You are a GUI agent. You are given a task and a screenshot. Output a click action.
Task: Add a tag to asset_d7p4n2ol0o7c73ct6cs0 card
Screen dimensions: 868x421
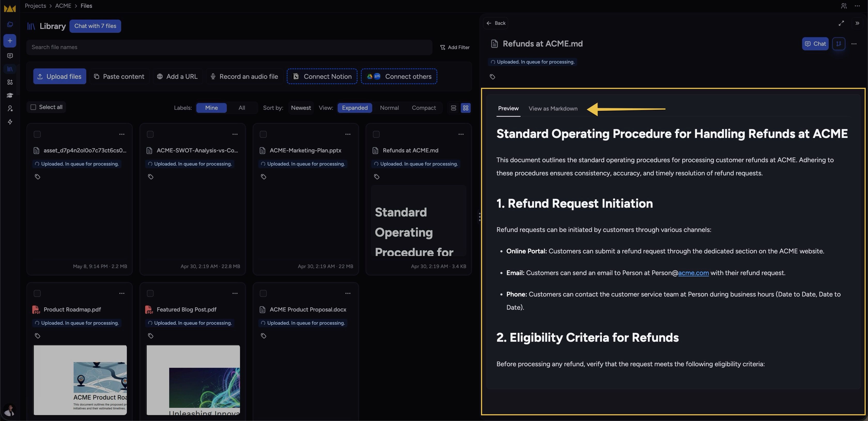[x=37, y=177]
